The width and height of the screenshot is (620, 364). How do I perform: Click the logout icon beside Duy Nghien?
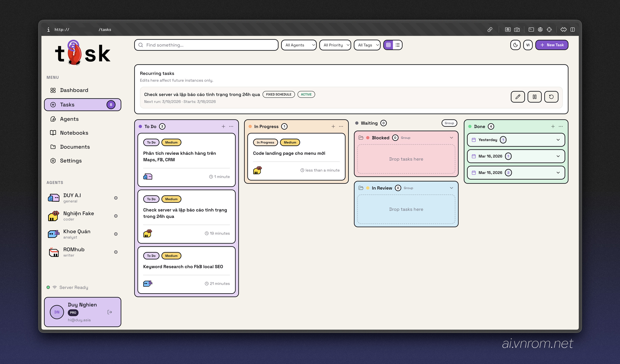coord(110,312)
